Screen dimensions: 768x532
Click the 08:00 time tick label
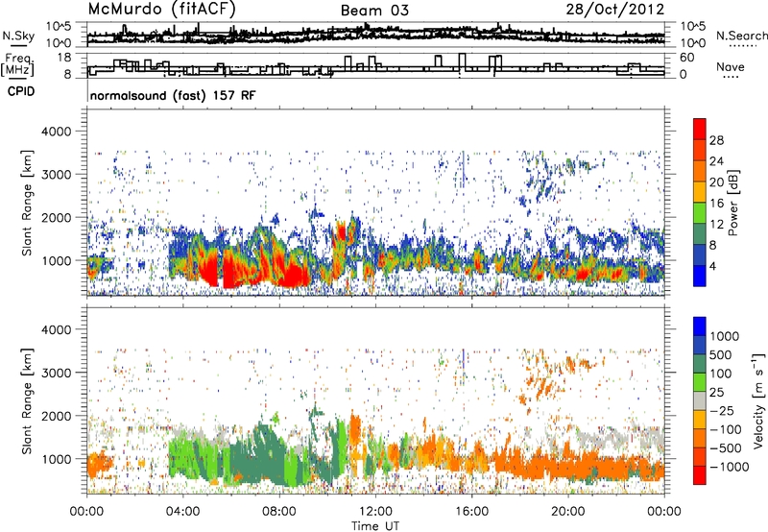pos(279,512)
